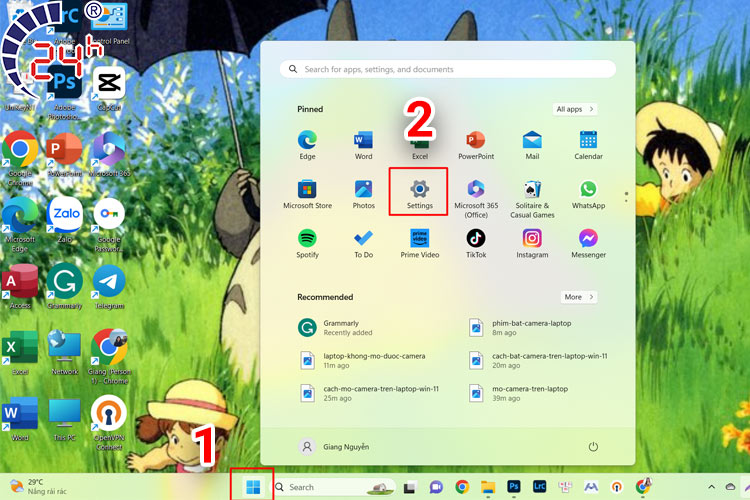The height and width of the screenshot is (500, 750).
Task: Open file cach-mo-camera-tren-laptop-win-11
Action: (x=369, y=393)
